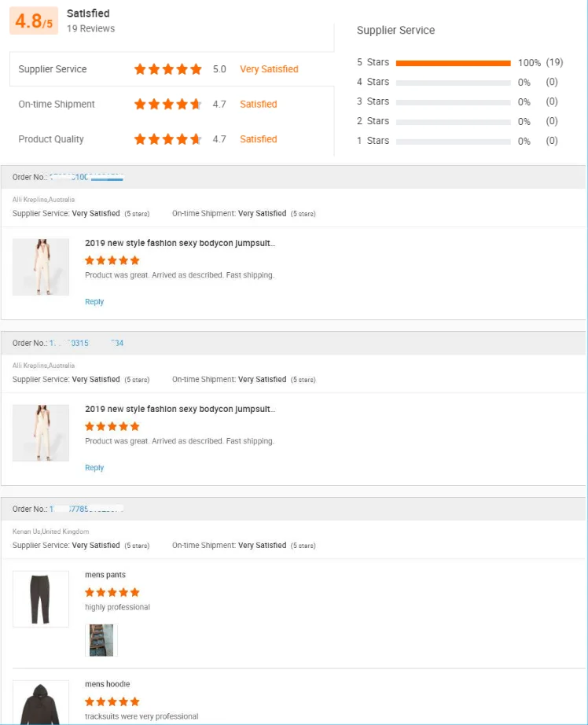Click the Product Quality star rating icons
Screen dimensions: 588x725
click(167, 139)
